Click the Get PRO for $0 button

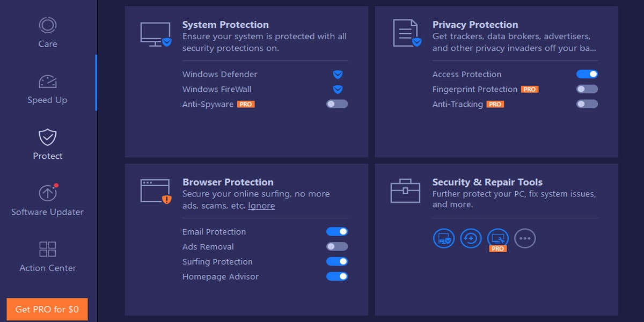[x=47, y=309]
